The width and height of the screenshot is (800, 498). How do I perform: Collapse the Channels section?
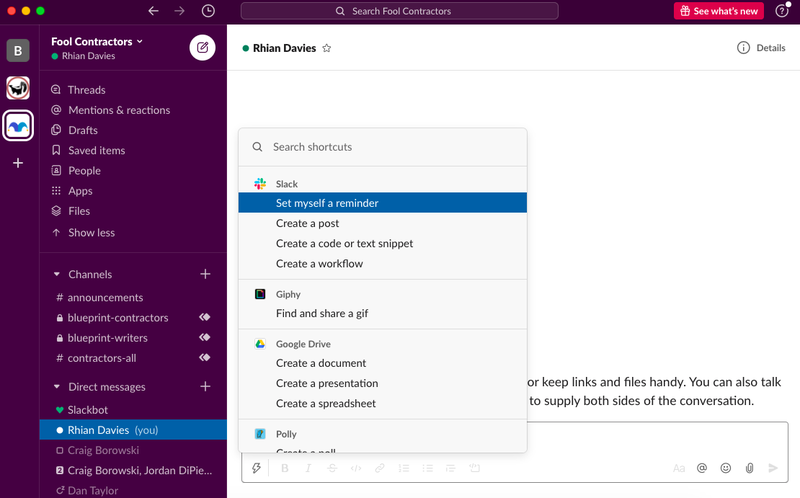pyautogui.click(x=57, y=274)
